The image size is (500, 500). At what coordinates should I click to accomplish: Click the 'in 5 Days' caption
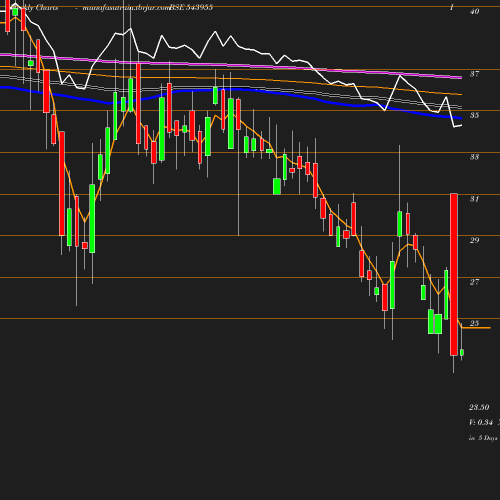coord(483,438)
